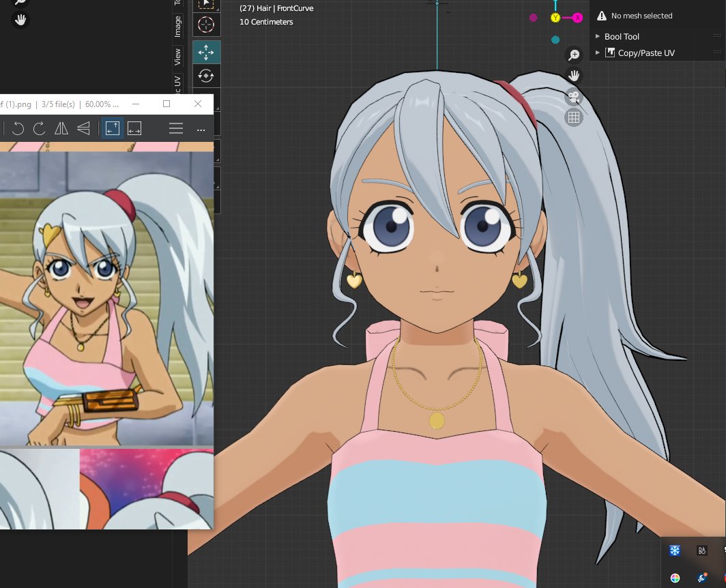Screen dimensions: 726x588
Task: Select the 3D Cursor tool
Action: pyautogui.click(x=206, y=24)
